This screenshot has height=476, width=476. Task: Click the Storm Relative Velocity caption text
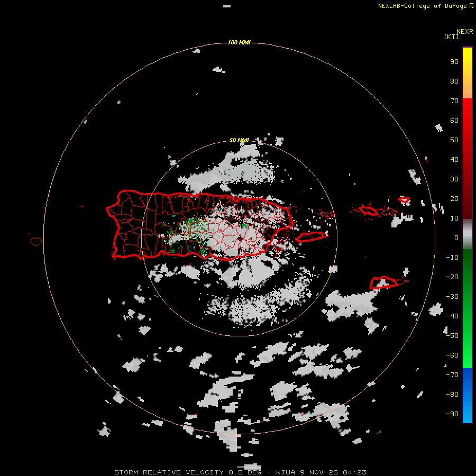click(170, 472)
